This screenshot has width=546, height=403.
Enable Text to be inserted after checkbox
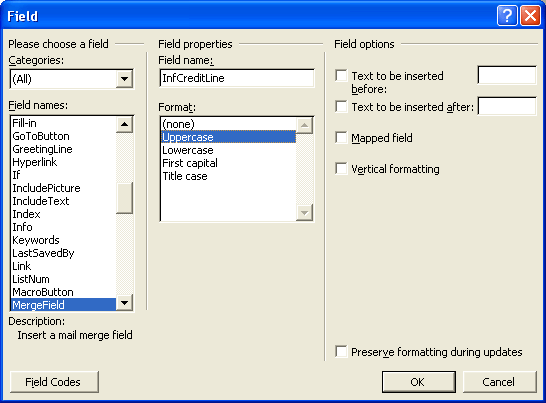pos(341,107)
